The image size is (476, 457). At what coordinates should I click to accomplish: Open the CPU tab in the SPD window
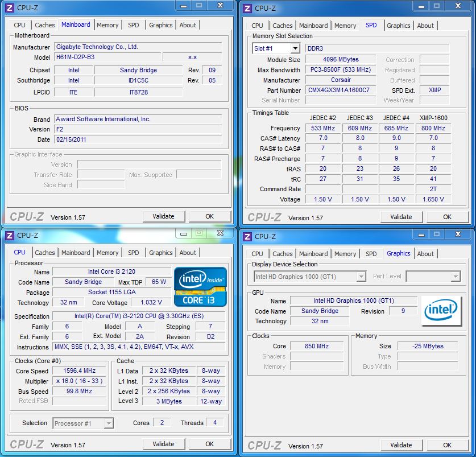click(x=257, y=26)
